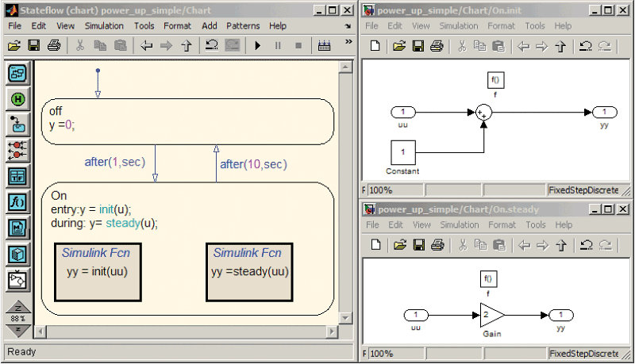
Task: Expand the Stateflow toolbar overflow chevron
Action: coord(348,26)
